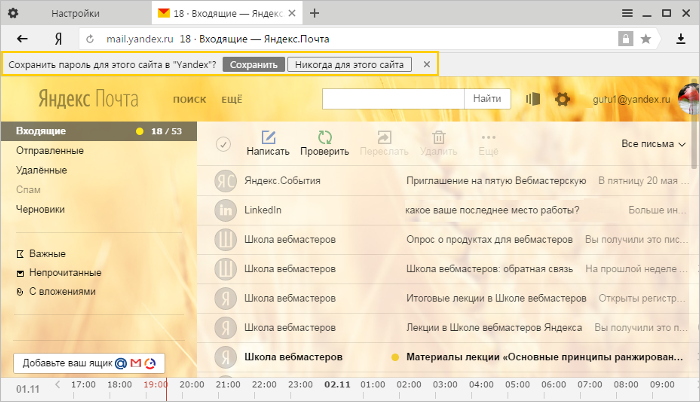Jump to 02.11 on the timeline

click(337, 385)
